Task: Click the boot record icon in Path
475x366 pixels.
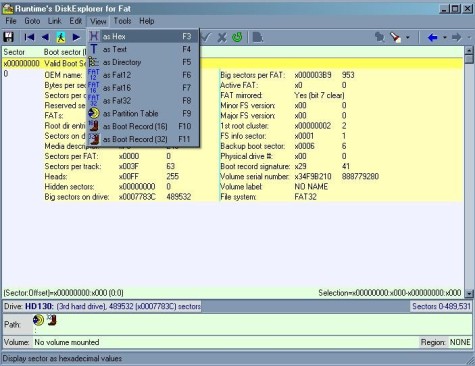Action: (x=52, y=320)
